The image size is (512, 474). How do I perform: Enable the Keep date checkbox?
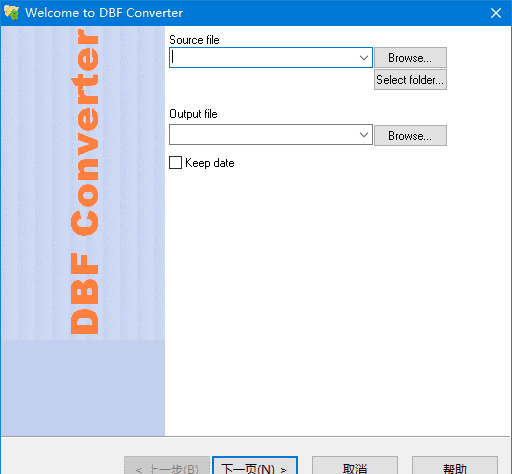coord(175,163)
